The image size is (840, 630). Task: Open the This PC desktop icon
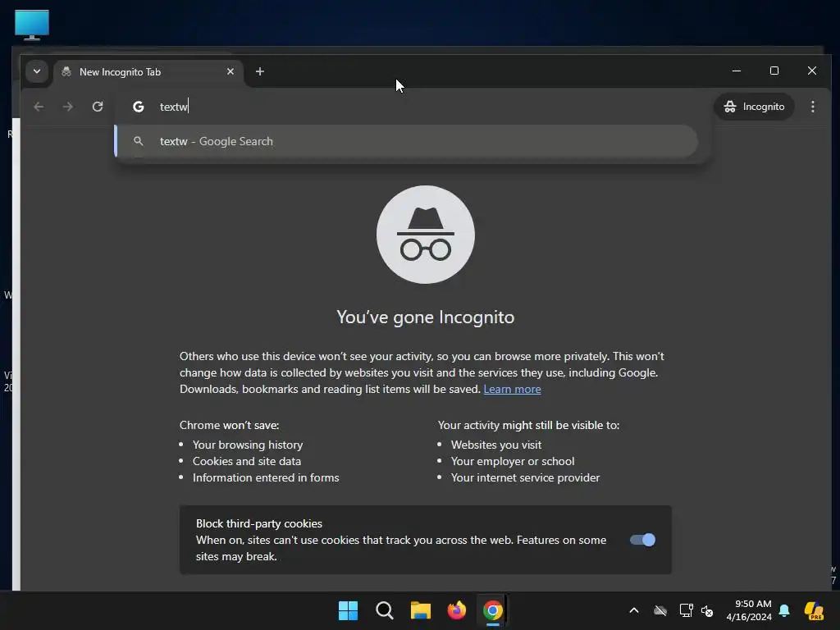coord(32,25)
